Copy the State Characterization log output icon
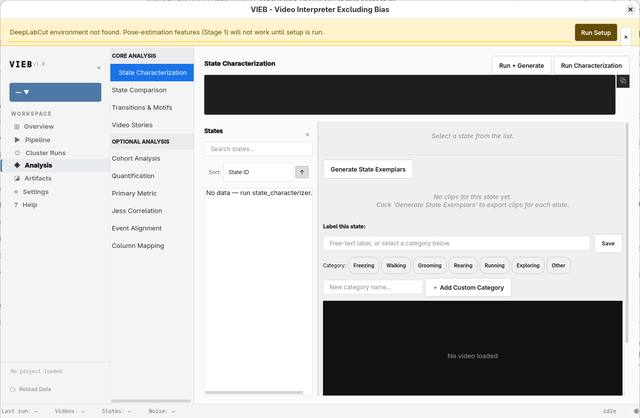640x418 pixels. (623, 81)
